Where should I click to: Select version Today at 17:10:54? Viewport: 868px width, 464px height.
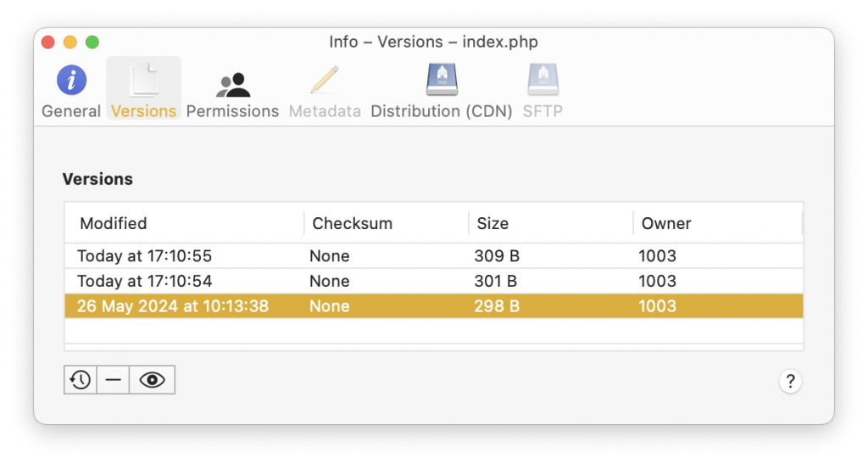point(434,282)
